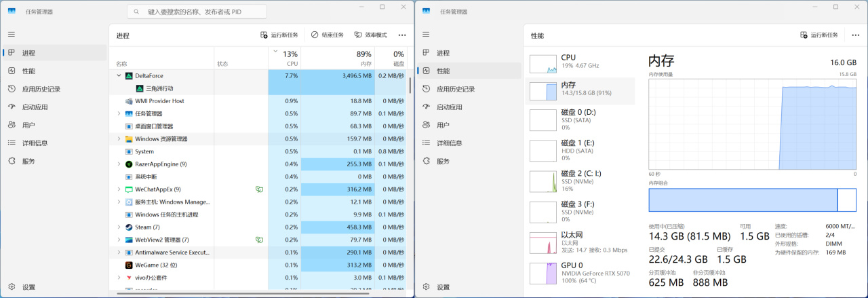The image size is (868, 298).
Task: Expand the WeChatAppEx (9) group
Action: 119,189
